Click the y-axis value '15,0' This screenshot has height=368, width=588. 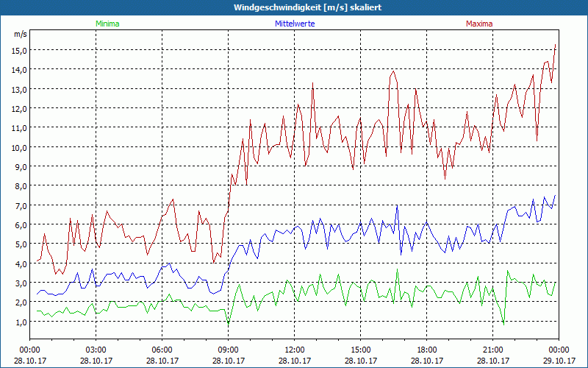click(x=19, y=50)
